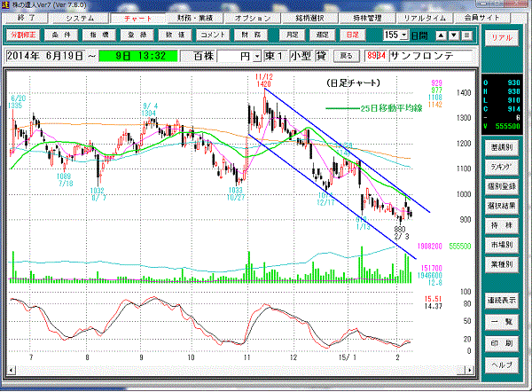Open the システム menu
Screen dimensions: 532x392
(80, 18)
